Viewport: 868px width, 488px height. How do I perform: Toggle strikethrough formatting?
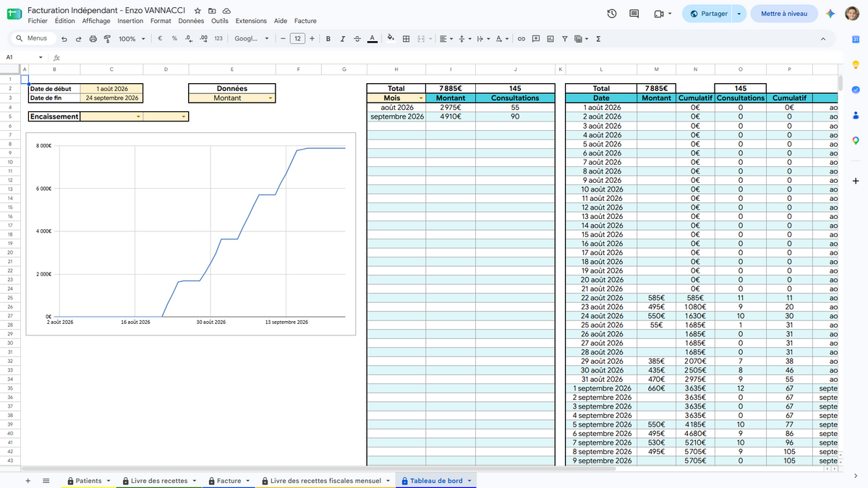pos(357,39)
